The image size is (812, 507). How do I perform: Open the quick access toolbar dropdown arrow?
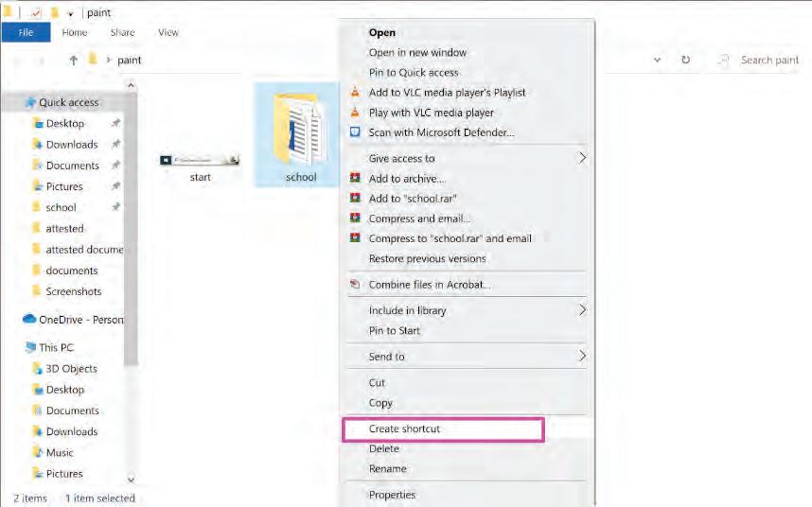[70, 14]
